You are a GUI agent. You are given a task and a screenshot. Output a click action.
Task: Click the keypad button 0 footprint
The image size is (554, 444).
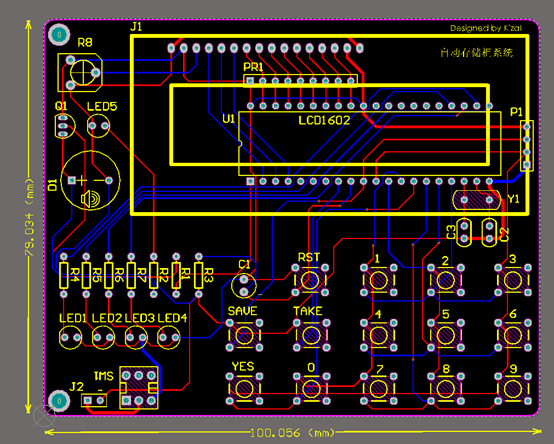pos(311,389)
